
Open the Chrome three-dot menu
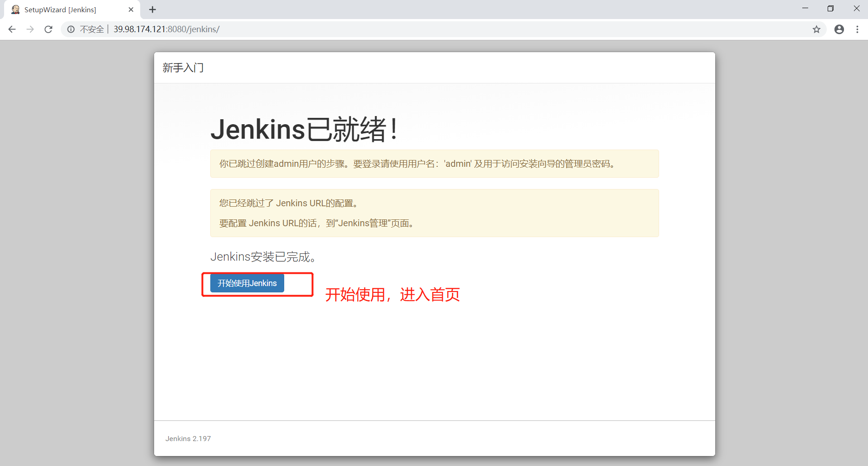tap(857, 29)
